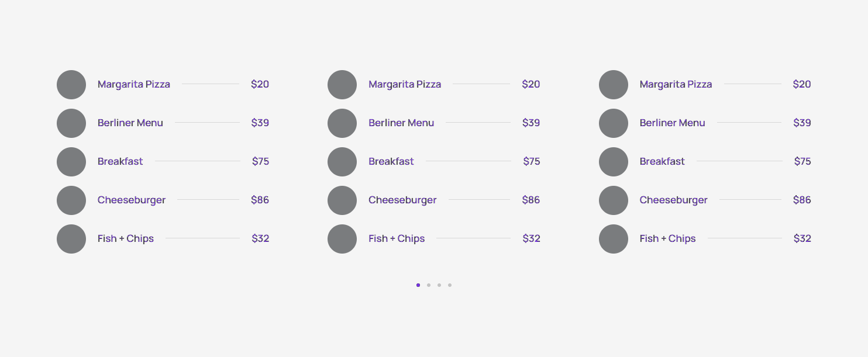Click the Breakfast circle image in left column
The image size is (868, 357).
pos(71,162)
